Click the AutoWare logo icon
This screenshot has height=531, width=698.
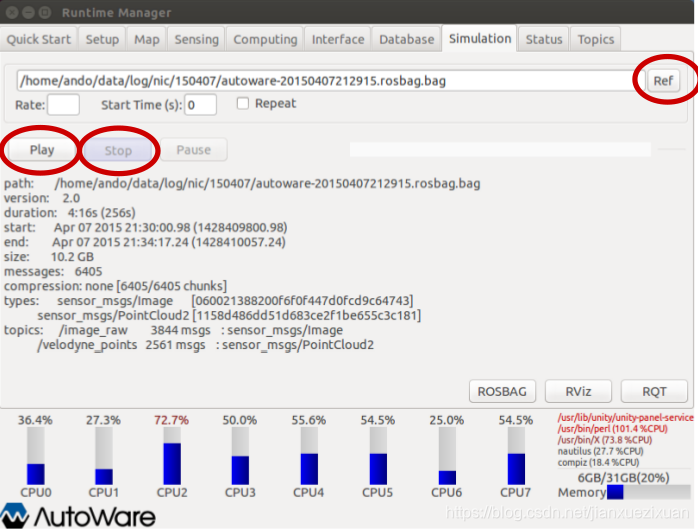point(14,516)
